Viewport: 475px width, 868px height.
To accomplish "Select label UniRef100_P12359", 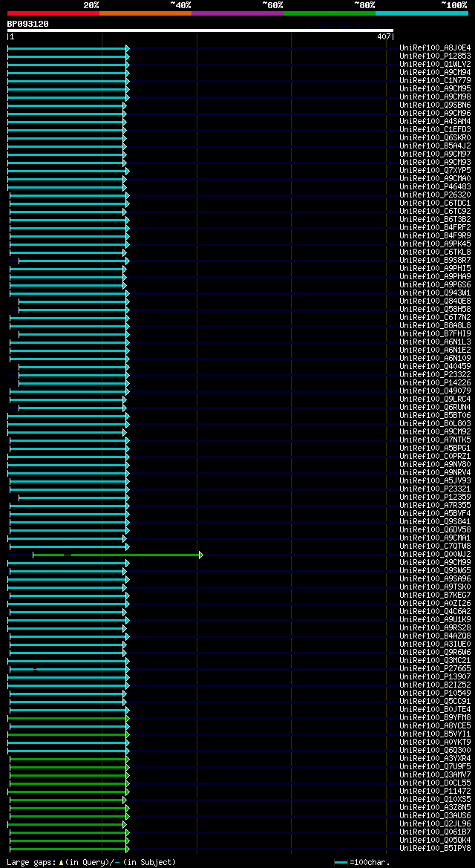I will click(x=435, y=497).
